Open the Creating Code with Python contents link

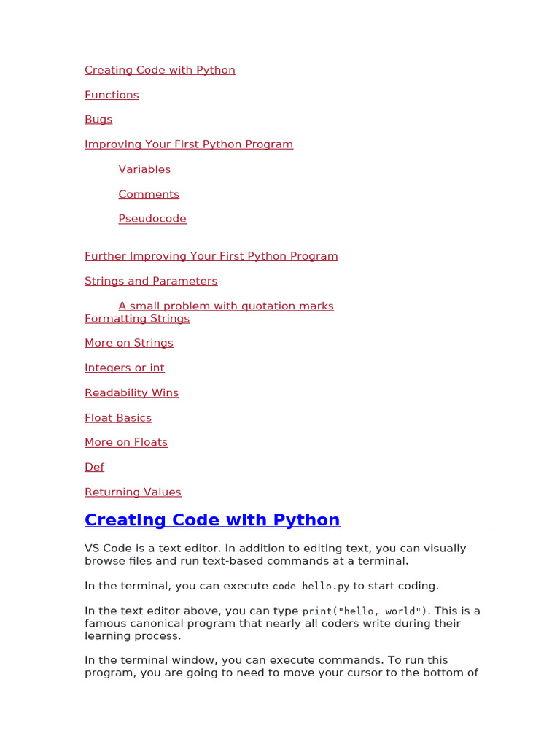click(160, 70)
